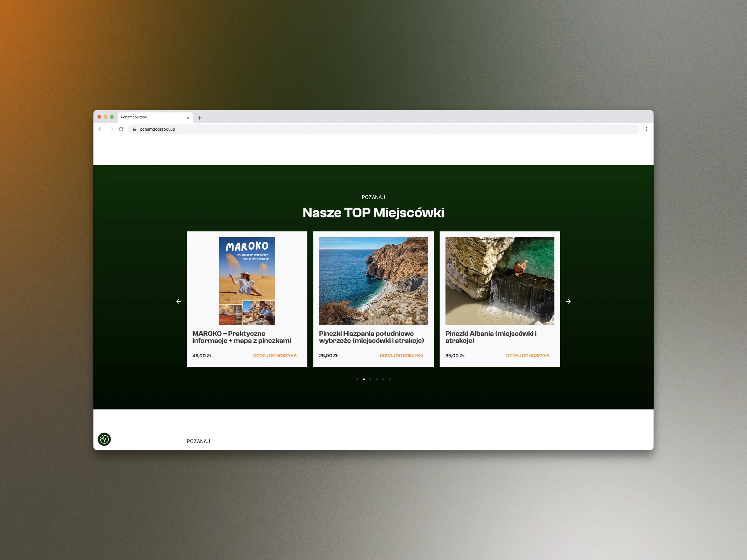This screenshot has width=747, height=560.
Task: Open the green cookie settings badge
Action: pyautogui.click(x=104, y=439)
